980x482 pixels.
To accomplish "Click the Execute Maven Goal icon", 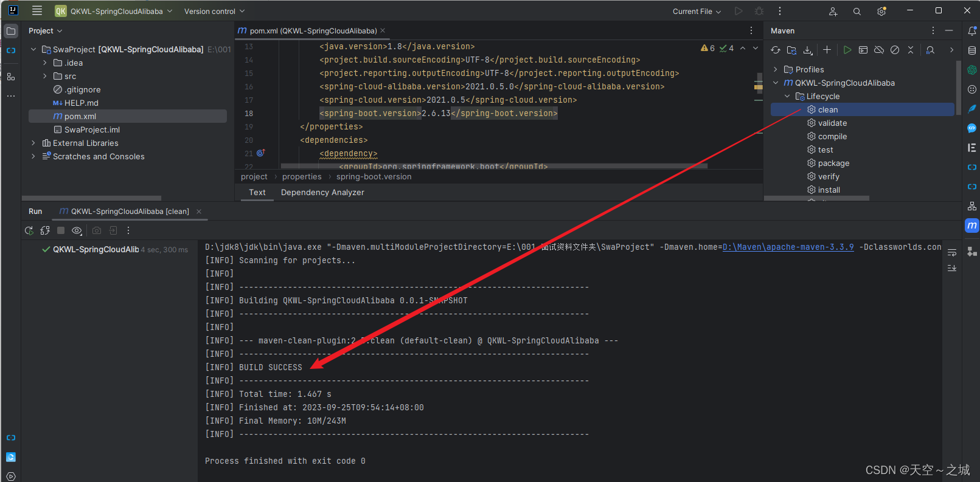I will click(863, 50).
